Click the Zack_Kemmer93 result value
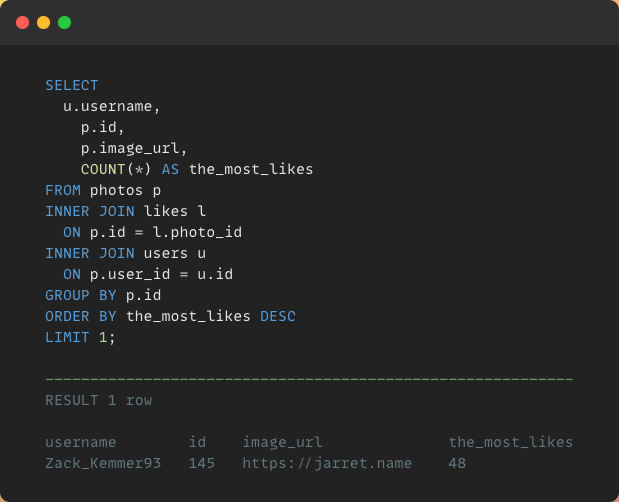The width and height of the screenshot is (619, 502). [103, 463]
